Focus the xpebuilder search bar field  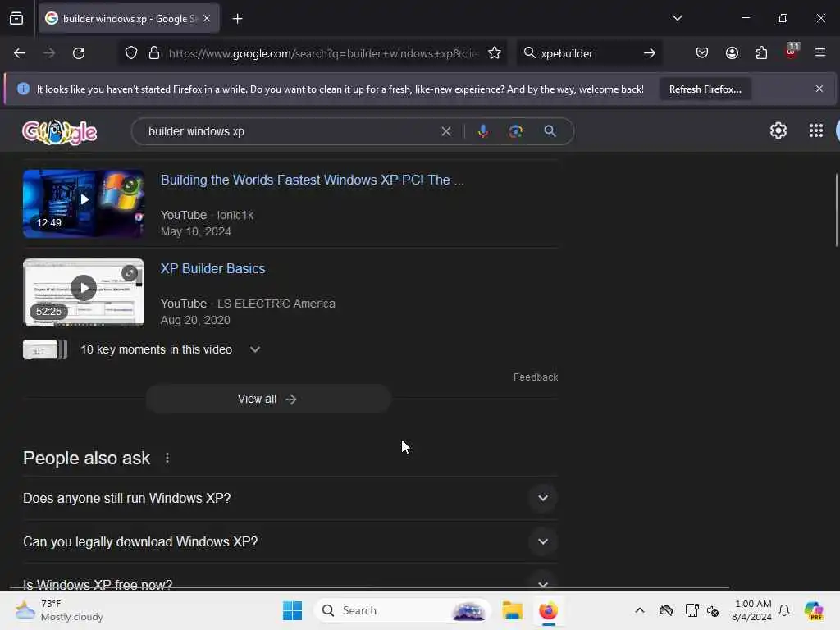587,53
